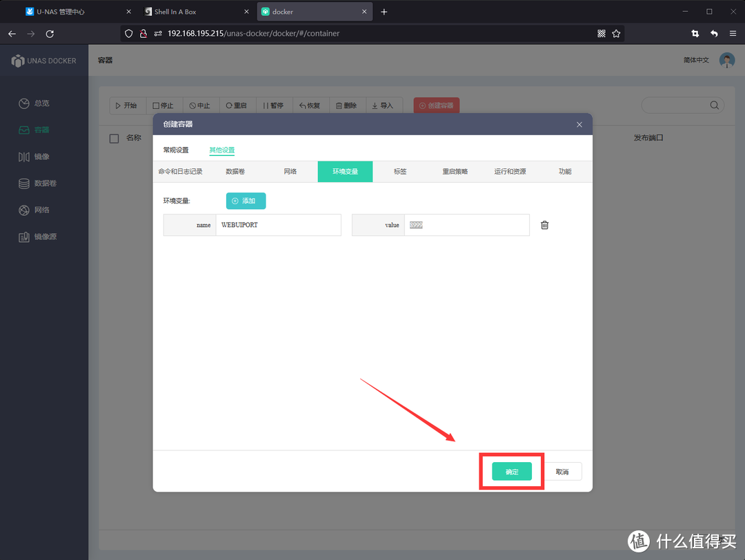Click the UNAS DOCKER logo
This screenshot has width=745, height=560.
coord(43,61)
